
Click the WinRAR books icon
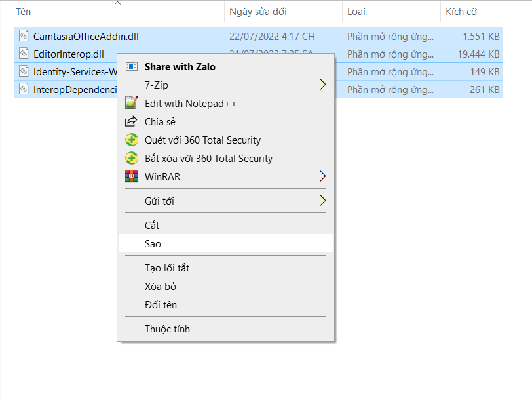tap(130, 176)
